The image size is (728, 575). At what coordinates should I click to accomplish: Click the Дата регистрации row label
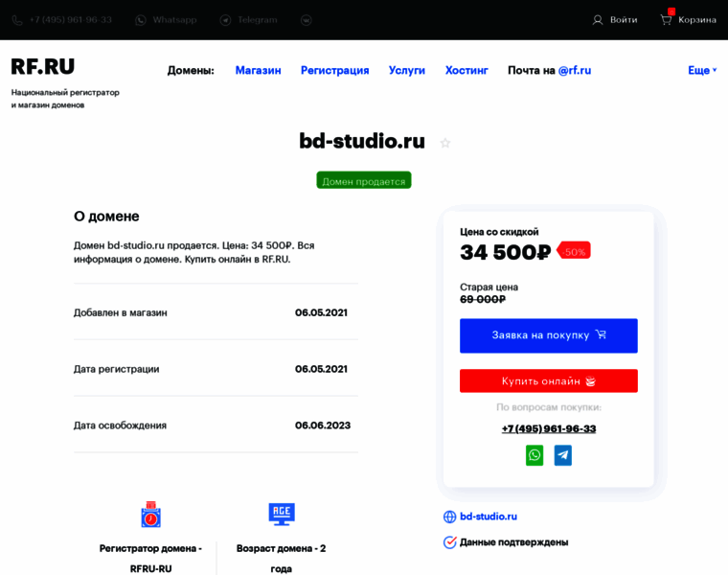(117, 369)
